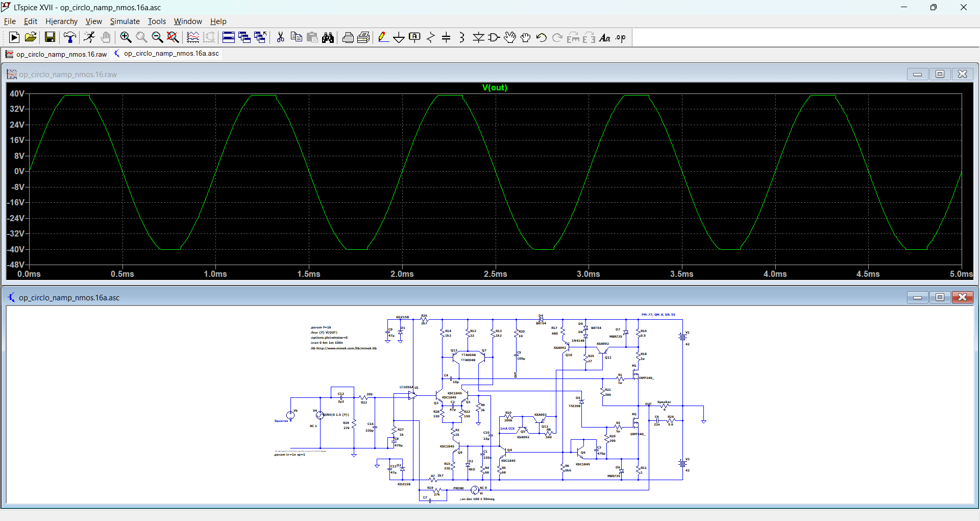Select the Text Aa tool
Image resolution: width=980 pixels, height=521 pixels.
pyautogui.click(x=605, y=37)
